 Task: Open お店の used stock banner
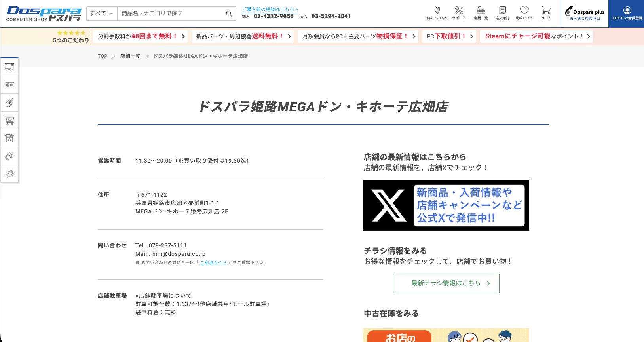point(446,335)
